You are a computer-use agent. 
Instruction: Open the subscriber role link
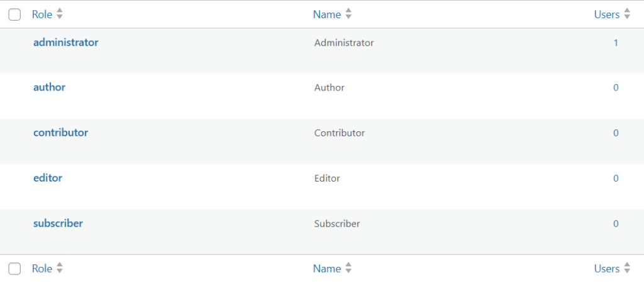(58, 223)
